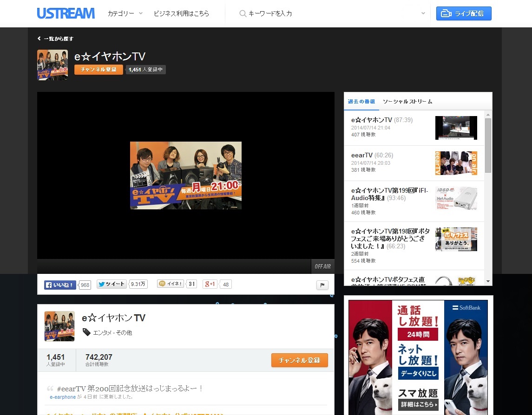Click the orange チャンネル登録 button near the title
The width and height of the screenshot is (532, 415).
(99, 70)
